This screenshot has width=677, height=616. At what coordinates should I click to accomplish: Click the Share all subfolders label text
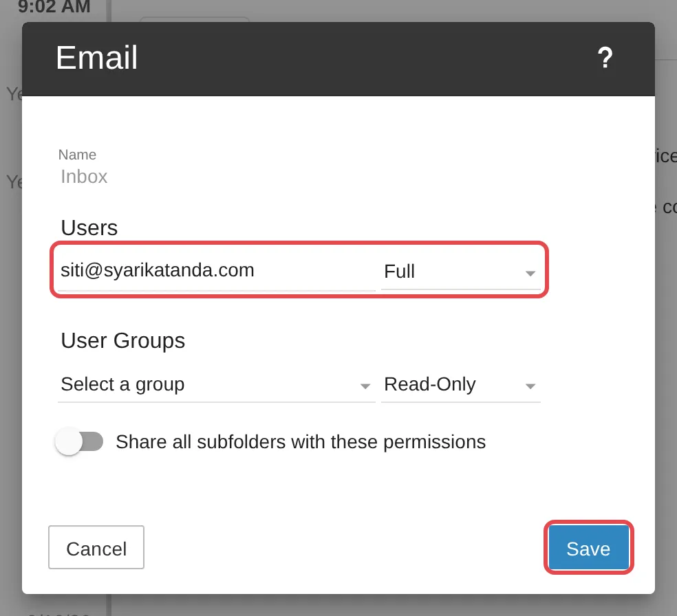click(x=301, y=442)
